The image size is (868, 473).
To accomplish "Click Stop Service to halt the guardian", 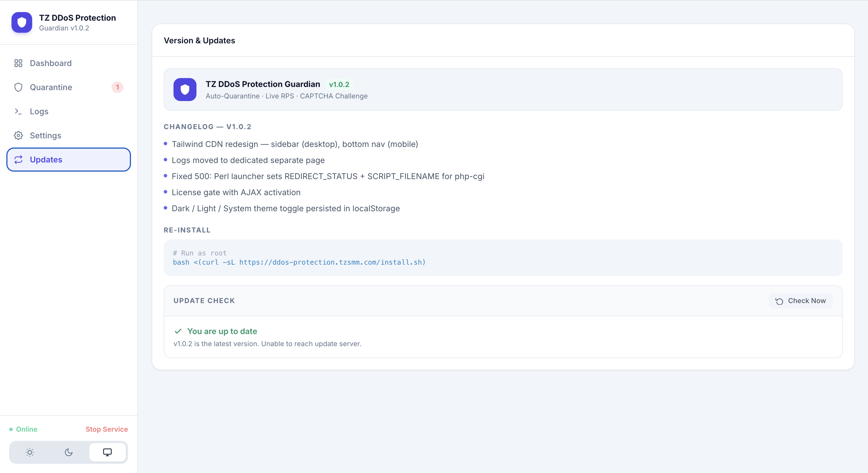I will (107, 429).
